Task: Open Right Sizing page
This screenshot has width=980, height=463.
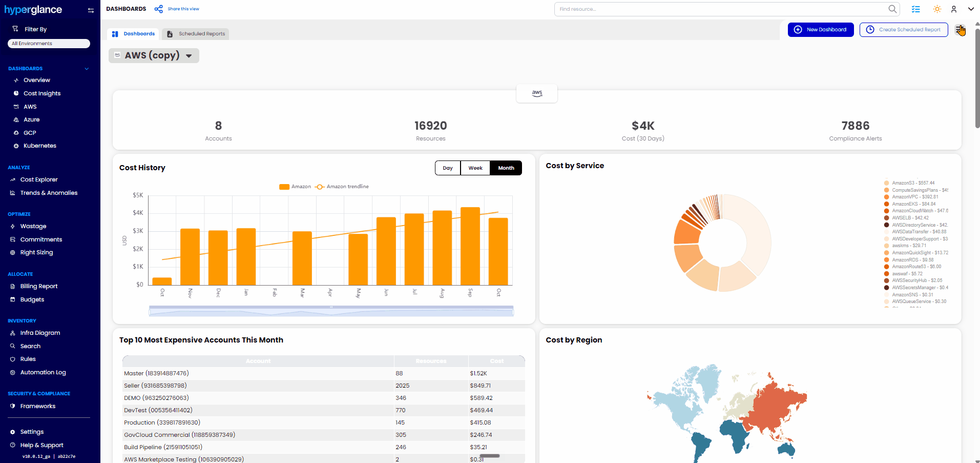Action: click(36, 252)
